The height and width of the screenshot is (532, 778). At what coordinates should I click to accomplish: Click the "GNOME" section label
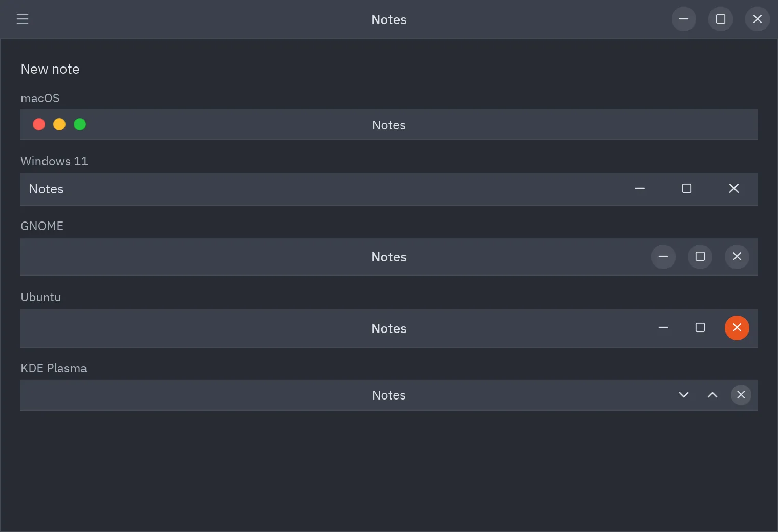[42, 226]
